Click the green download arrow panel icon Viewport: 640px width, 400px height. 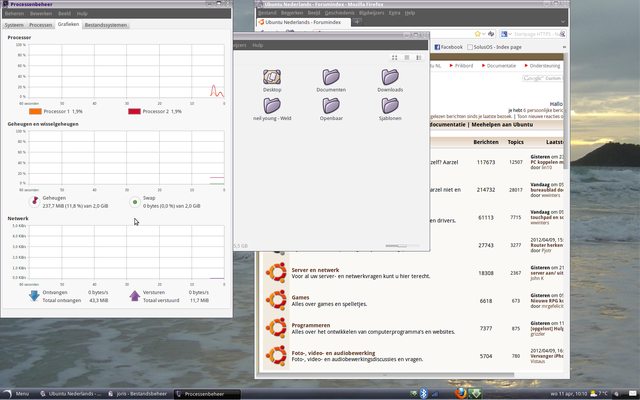coord(475,393)
